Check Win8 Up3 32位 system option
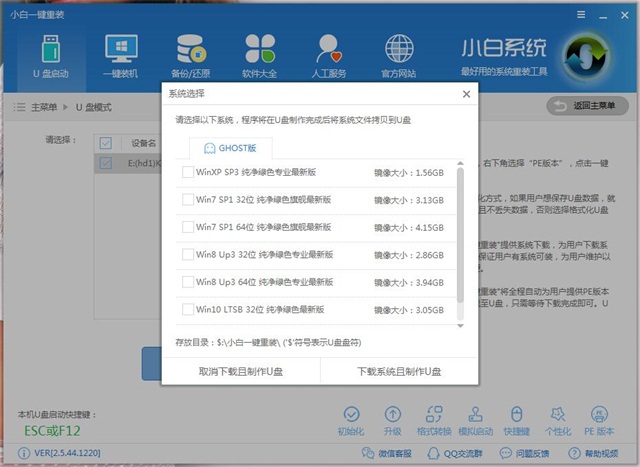Viewport: 640px width, 467px height. pos(188,254)
